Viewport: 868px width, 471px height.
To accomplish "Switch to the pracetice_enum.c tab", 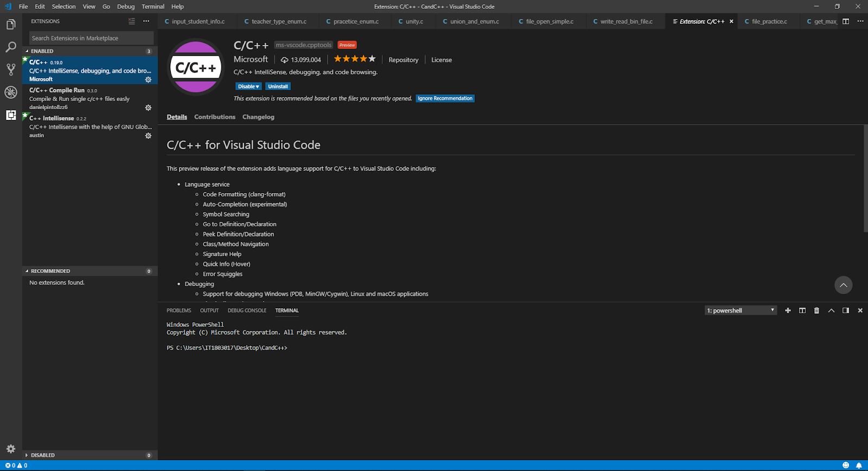I will [x=355, y=22].
